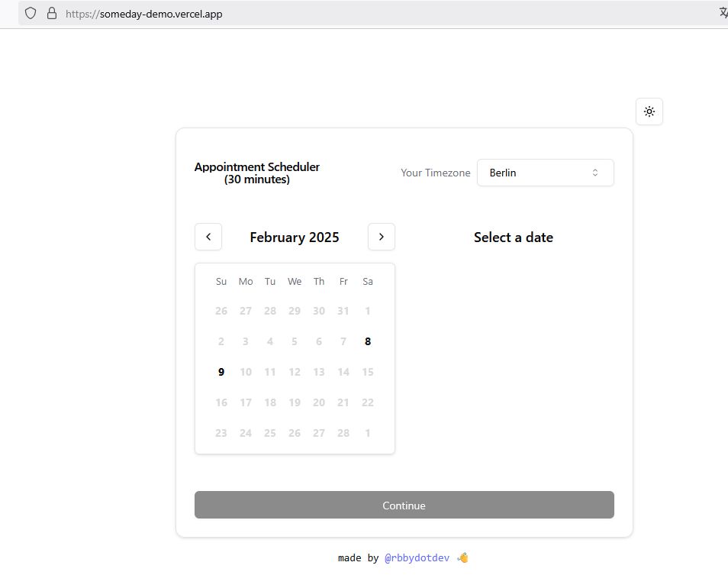Click the February 2025 month heading

click(295, 237)
